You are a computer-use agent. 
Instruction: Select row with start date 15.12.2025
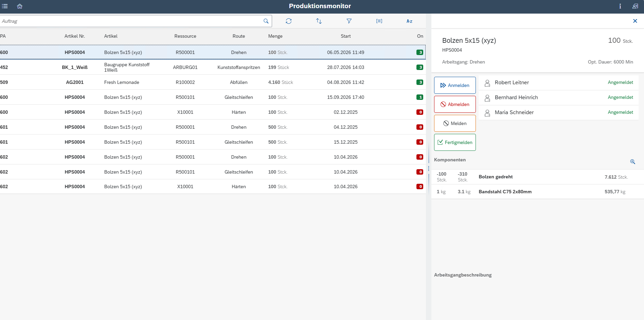[x=213, y=142]
